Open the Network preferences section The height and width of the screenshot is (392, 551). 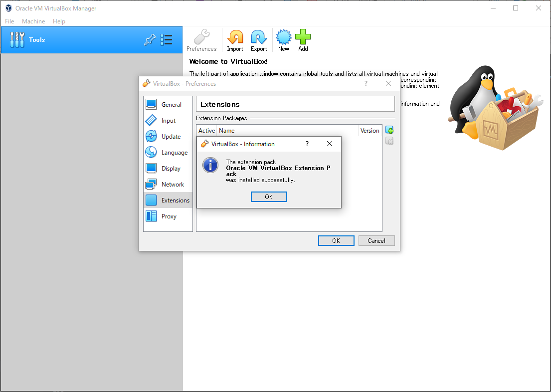[168, 184]
